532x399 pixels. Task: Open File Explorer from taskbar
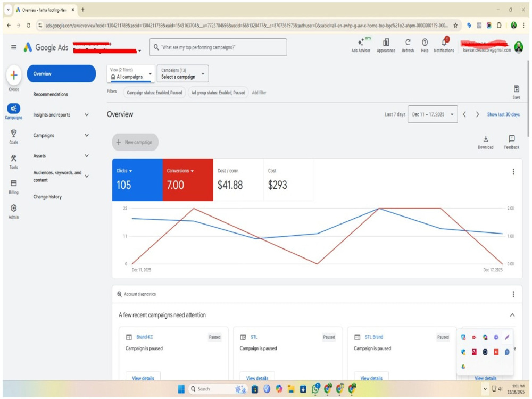click(x=291, y=389)
